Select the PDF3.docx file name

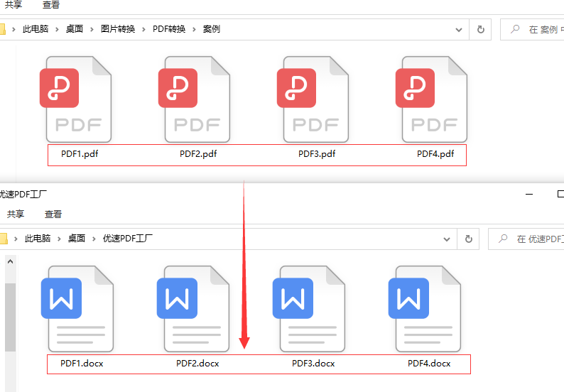pos(314,364)
